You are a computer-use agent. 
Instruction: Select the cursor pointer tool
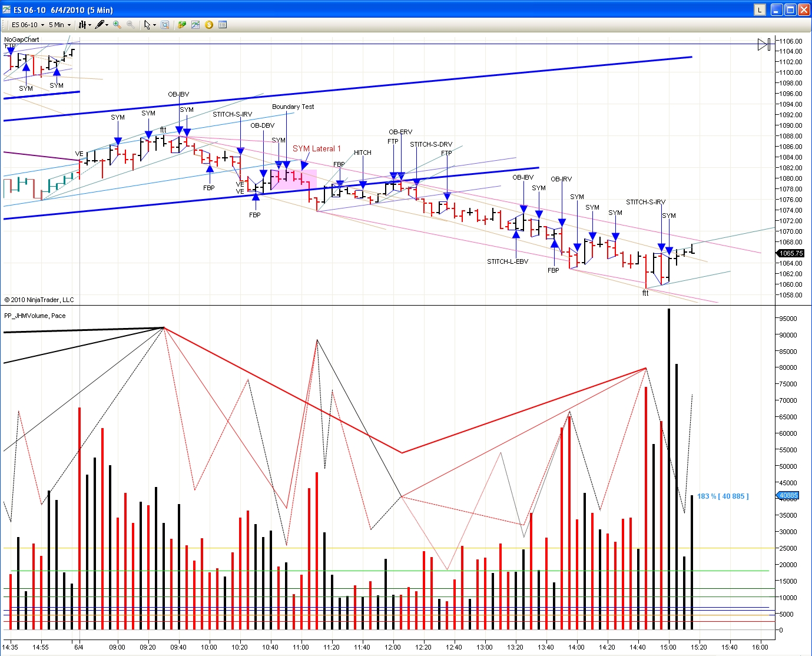coord(147,25)
